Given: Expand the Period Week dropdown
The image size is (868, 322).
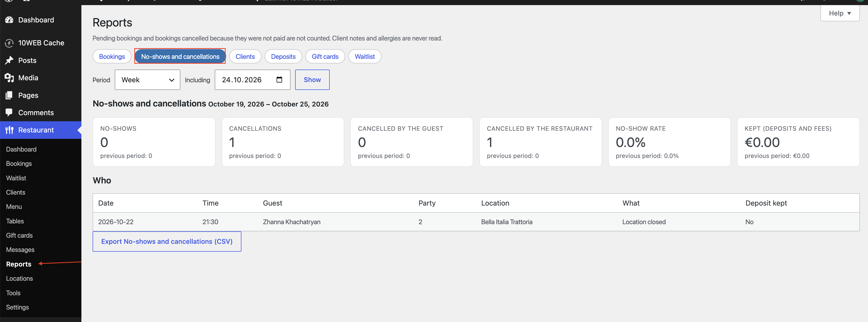Looking at the screenshot, I should [147, 80].
